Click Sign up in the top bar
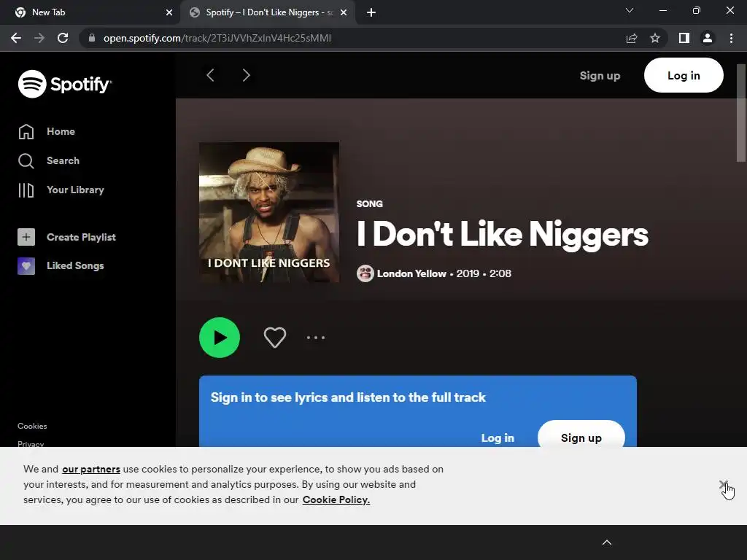 tap(600, 75)
